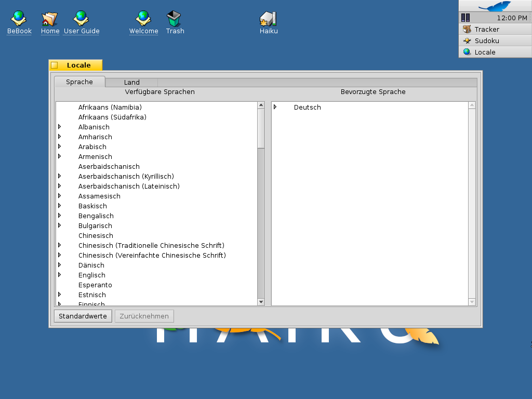Select the Bengalisch language row
The width and height of the screenshot is (532, 399).
pos(157,216)
